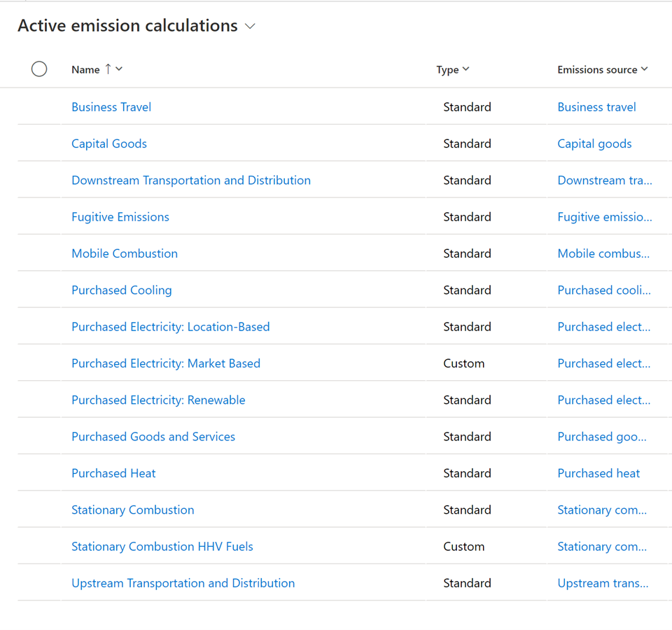The width and height of the screenshot is (672, 630).
Task: Open the Stationary Combustion calculation
Action: (133, 510)
